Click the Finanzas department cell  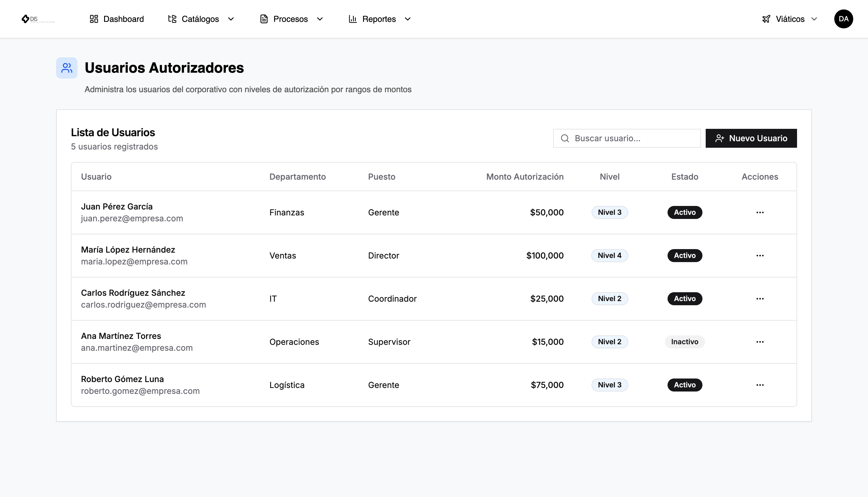[286, 212]
